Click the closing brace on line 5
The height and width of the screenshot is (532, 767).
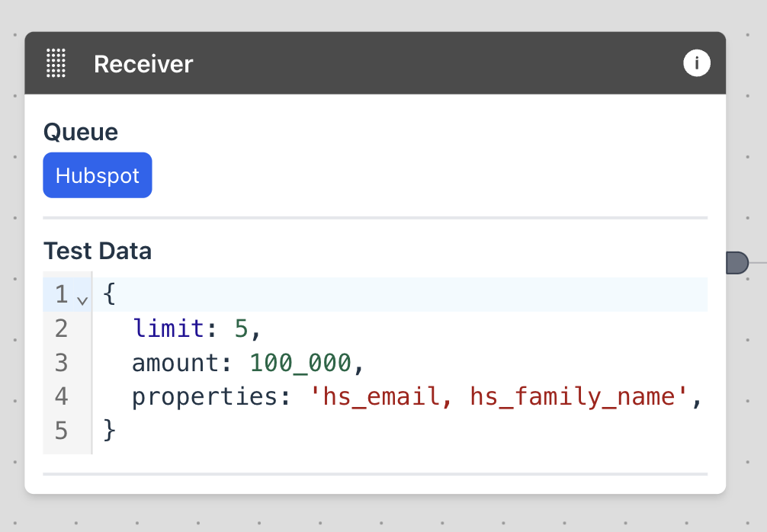(110, 431)
